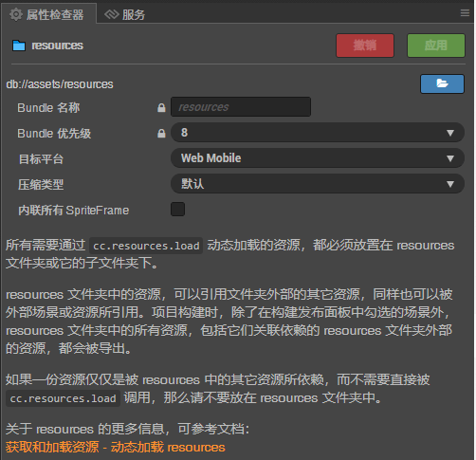Viewport: 476px width, 460px height.
Task: Click the db://assets/resources path text
Action: coord(60,84)
